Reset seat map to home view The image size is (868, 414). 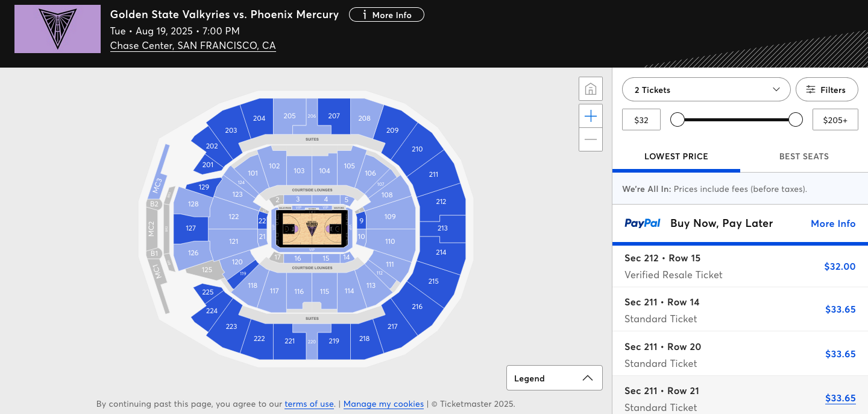(x=591, y=89)
